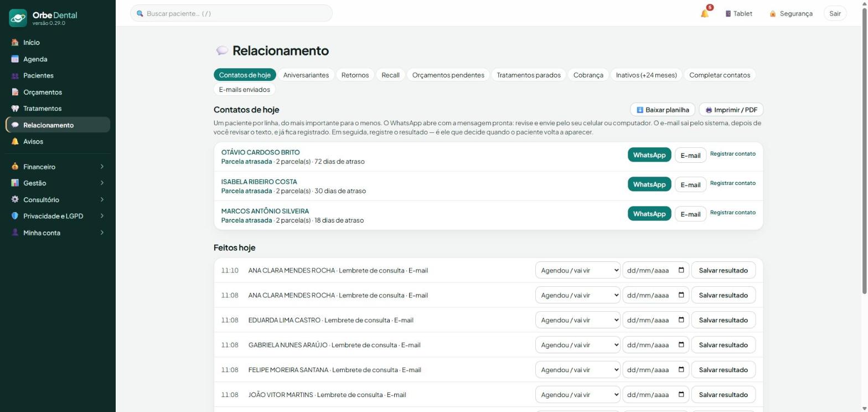Image resolution: width=868 pixels, height=412 pixels.
Task: Click the Orbe Dental planet logo
Action: (x=18, y=18)
